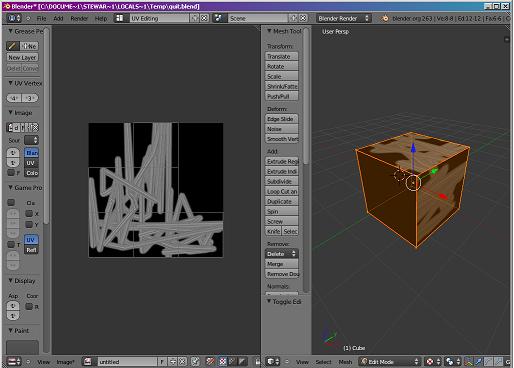This screenshot has height=368, width=514.
Task: Add a new screen layout
Action: 195,18
